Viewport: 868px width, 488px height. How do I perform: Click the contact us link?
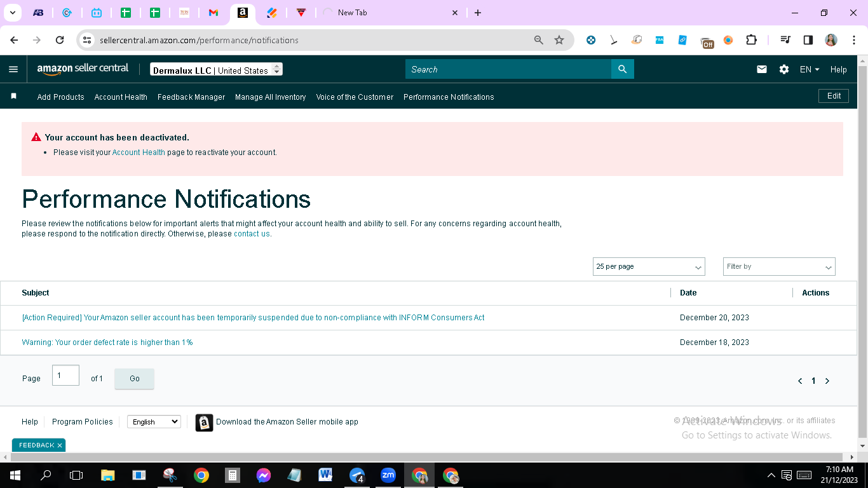[252, 234]
